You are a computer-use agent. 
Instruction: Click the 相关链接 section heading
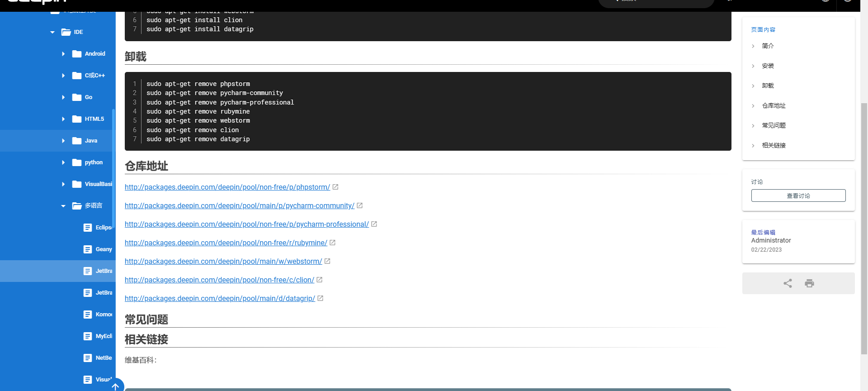click(146, 339)
